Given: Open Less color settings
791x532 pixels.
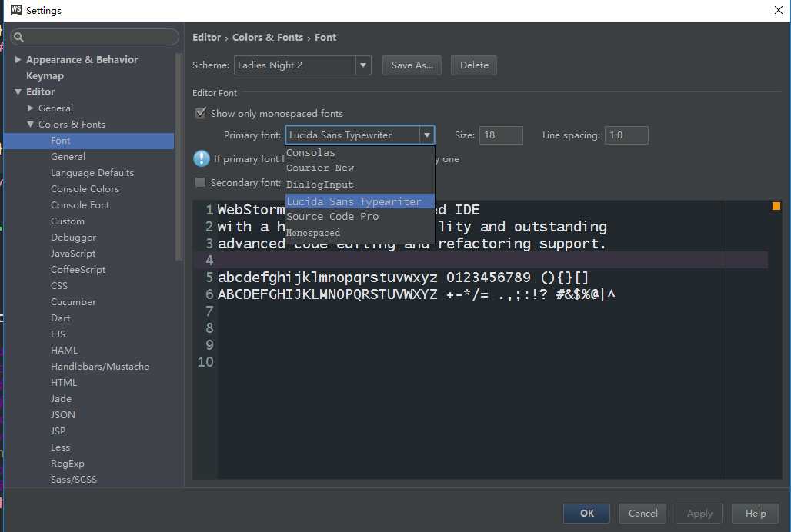Looking at the screenshot, I should point(60,447).
